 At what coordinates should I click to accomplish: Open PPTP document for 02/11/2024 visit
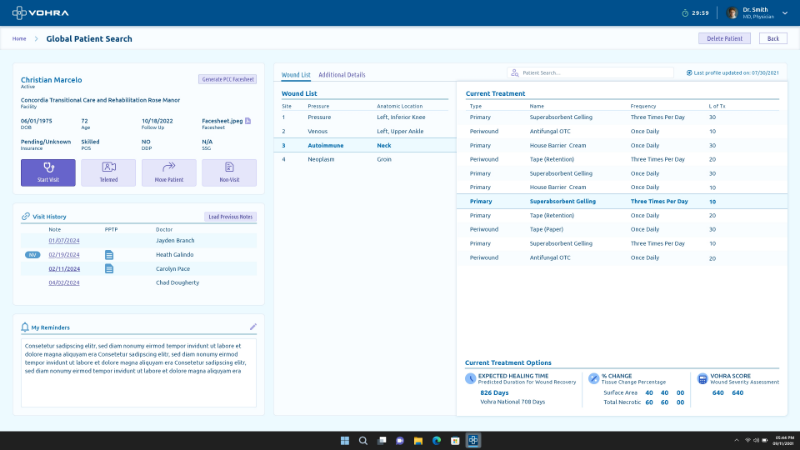(x=110, y=269)
